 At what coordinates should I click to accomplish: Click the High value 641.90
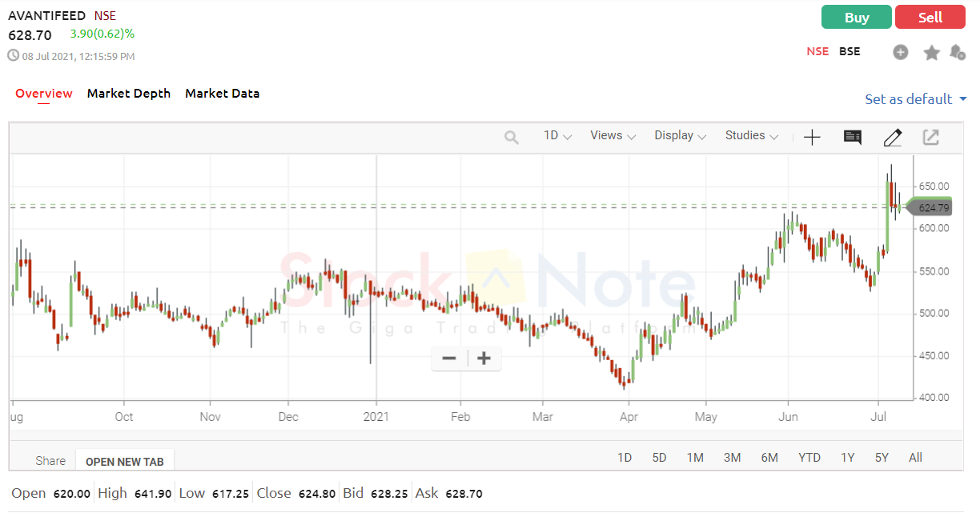pos(155,495)
